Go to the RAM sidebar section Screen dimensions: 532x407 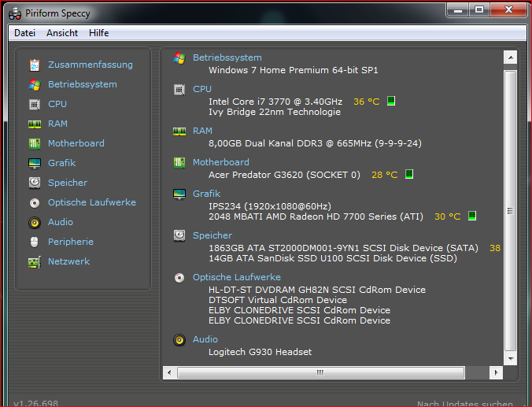click(57, 124)
